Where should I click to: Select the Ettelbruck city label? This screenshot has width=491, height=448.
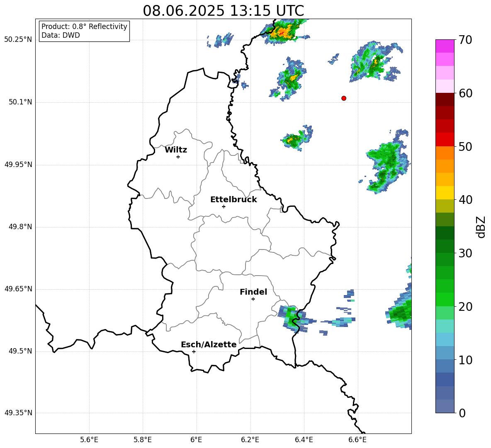tap(233, 200)
